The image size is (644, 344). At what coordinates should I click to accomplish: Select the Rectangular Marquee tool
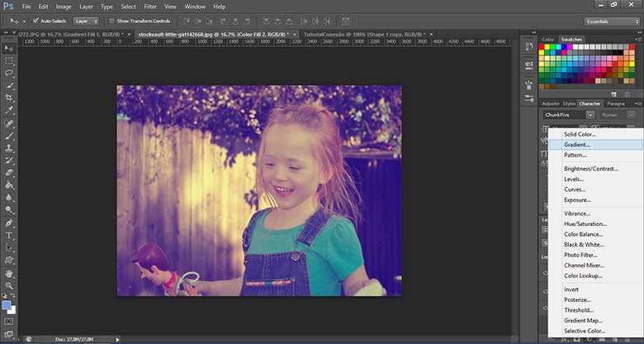click(x=9, y=61)
